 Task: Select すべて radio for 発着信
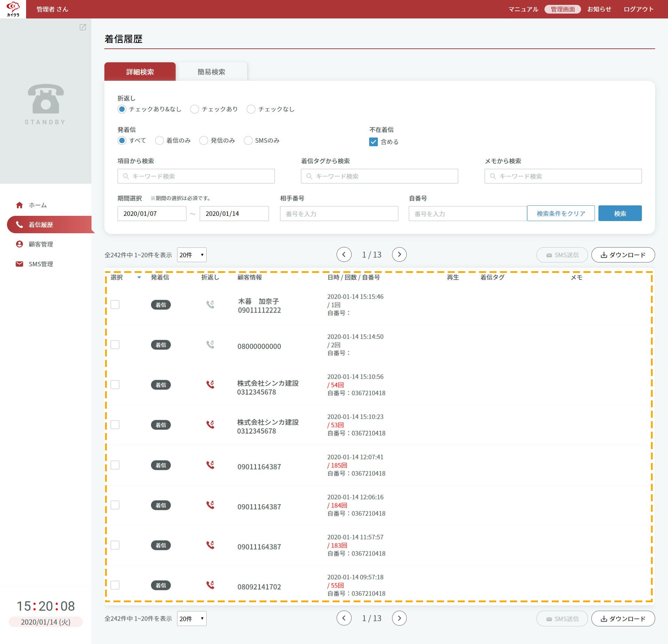[x=122, y=141]
